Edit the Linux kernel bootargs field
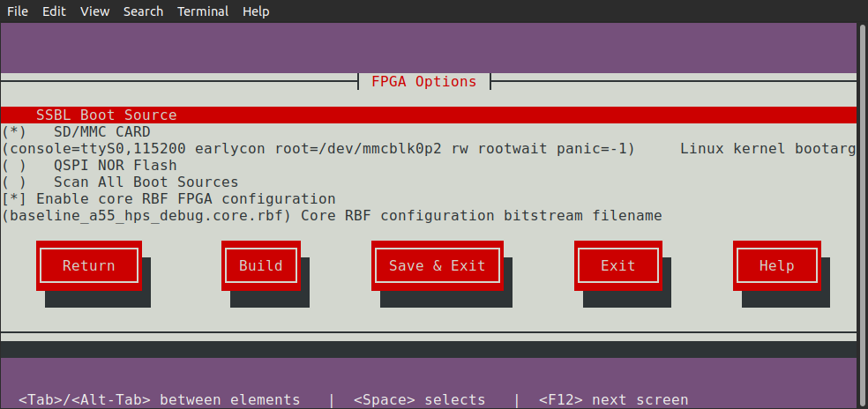The height and width of the screenshot is (409, 868). [318, 149]
